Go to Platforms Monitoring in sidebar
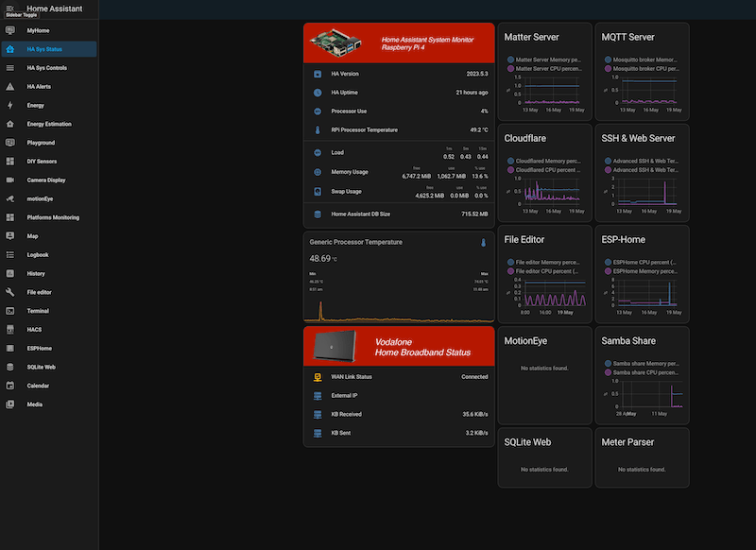This screenshot has height=550, width=756. pyautogui.click(x=53, y=217)
